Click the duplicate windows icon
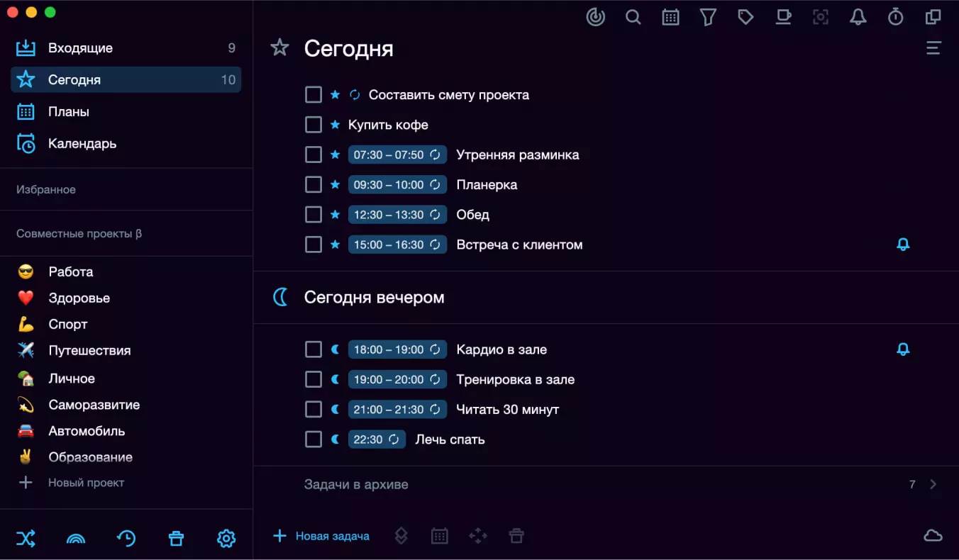959x560 pixels. 933,17
